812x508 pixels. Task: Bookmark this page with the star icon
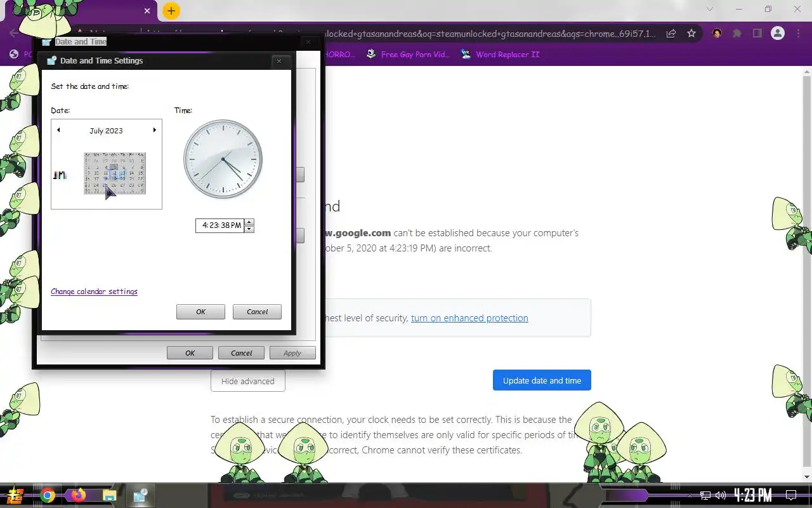click(x=691, y=33)
